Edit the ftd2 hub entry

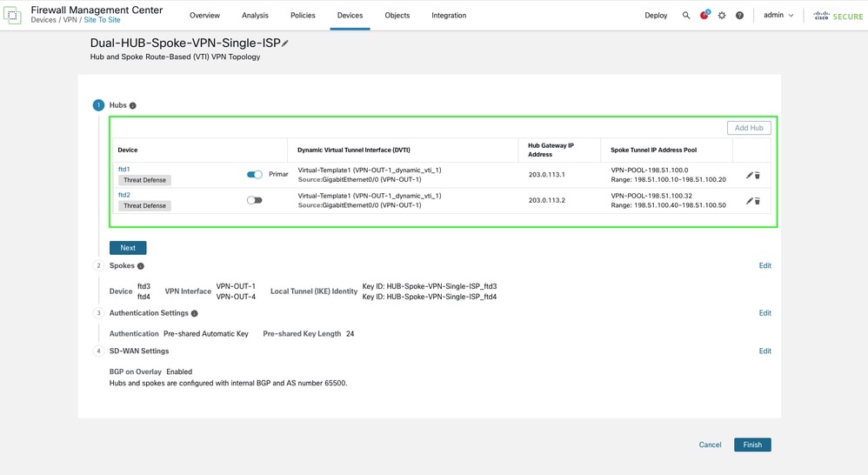pos(749,201)
